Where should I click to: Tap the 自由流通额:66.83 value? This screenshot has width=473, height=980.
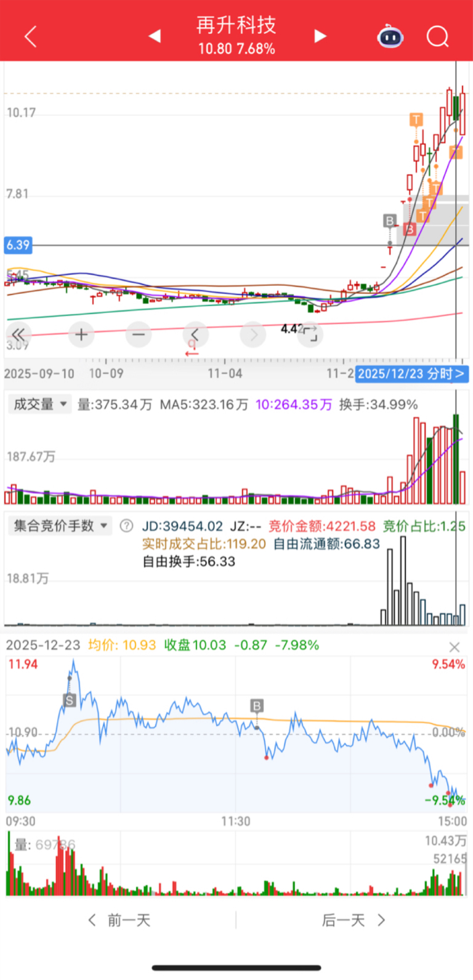point(326,544)
